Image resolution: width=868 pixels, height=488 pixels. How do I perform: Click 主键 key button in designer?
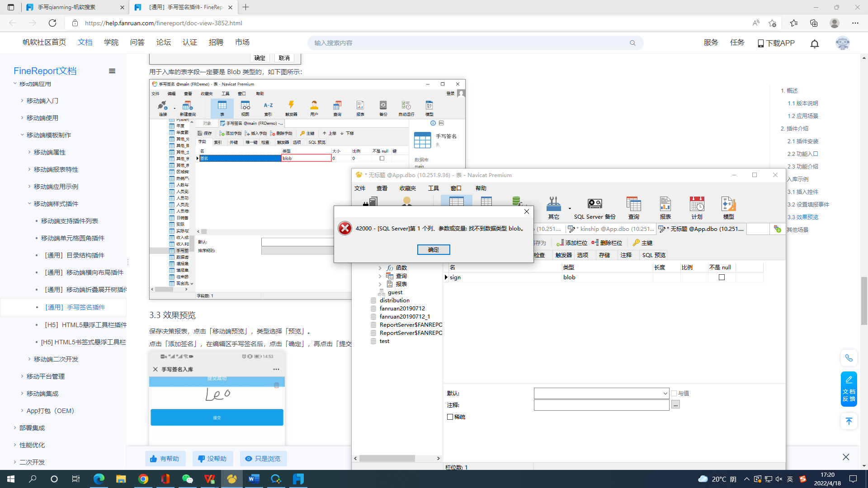(642, 243)
